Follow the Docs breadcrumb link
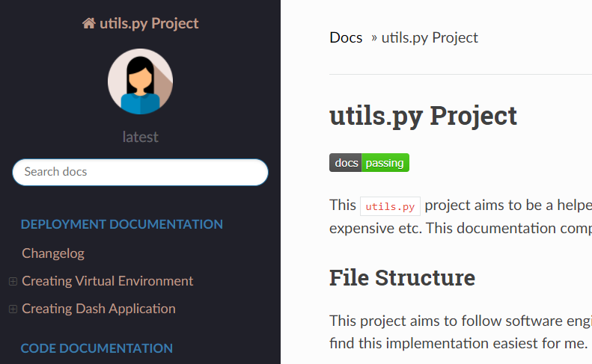The height and width of the screenshot is (364, 592). tap(346, 37)
